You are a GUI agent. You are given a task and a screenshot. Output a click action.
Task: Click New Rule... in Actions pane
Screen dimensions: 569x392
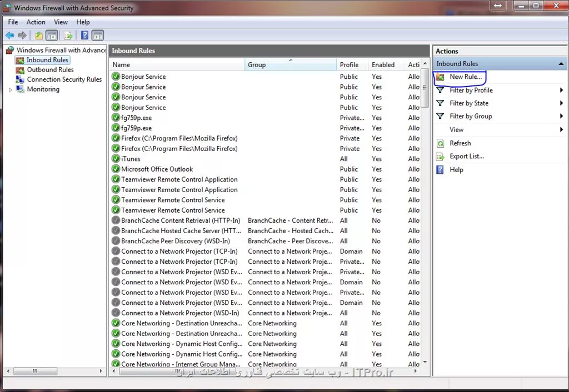[466, 77]
